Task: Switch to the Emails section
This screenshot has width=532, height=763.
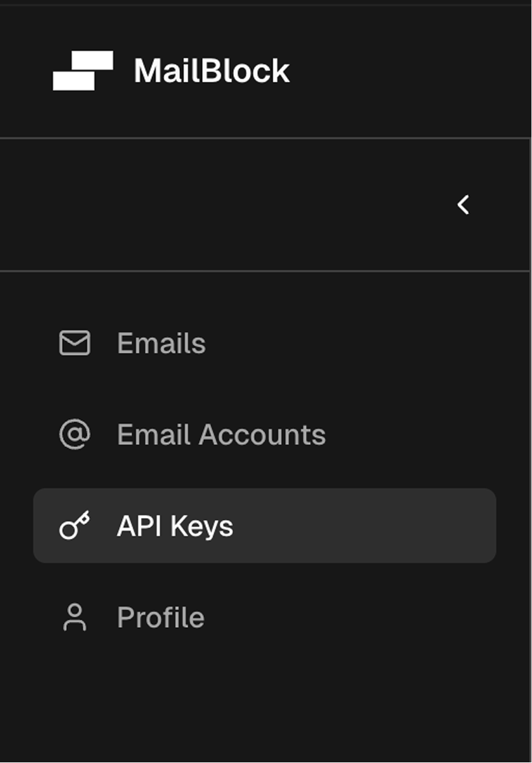Action: [160, 344]
